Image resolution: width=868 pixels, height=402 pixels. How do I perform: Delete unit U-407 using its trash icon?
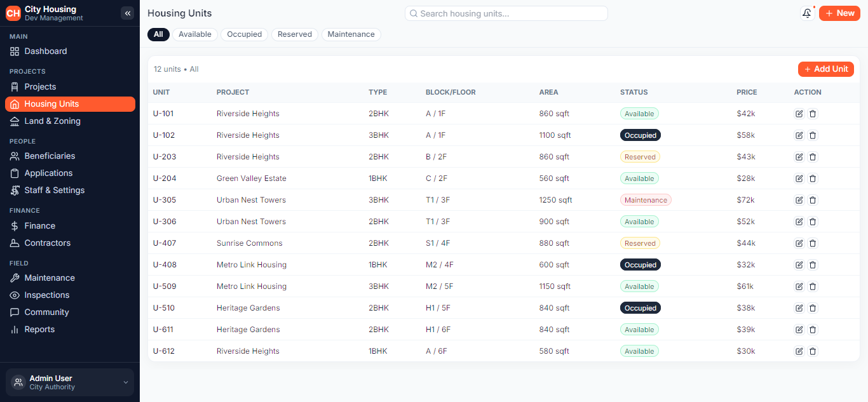pos(813,243)
